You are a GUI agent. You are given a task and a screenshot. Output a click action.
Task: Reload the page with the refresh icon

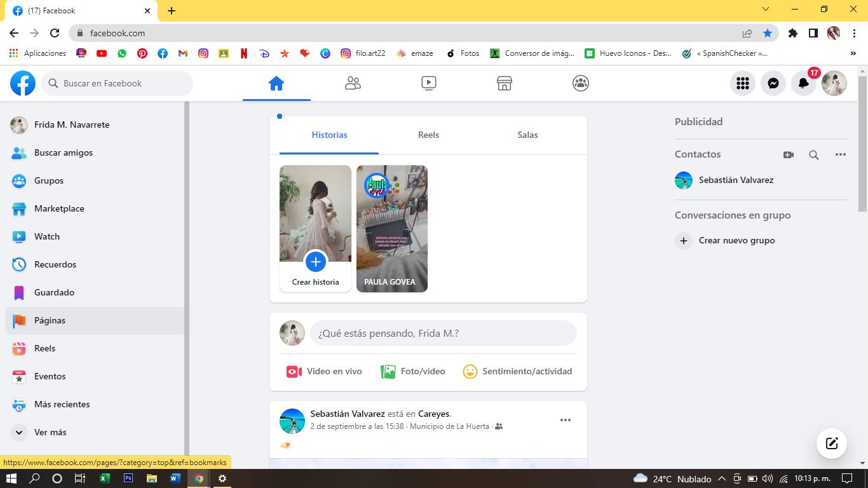(x=55, y=33)
